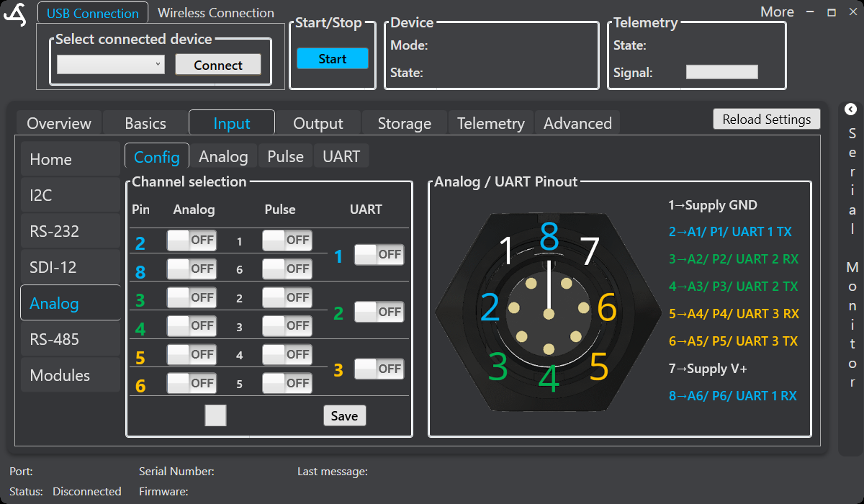Open the More menu

coord(777,12)
